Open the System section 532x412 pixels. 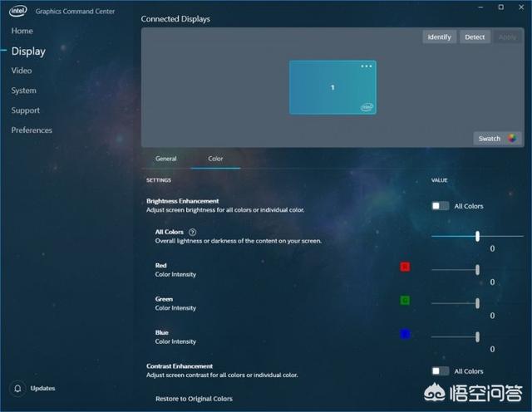(23, 91)
